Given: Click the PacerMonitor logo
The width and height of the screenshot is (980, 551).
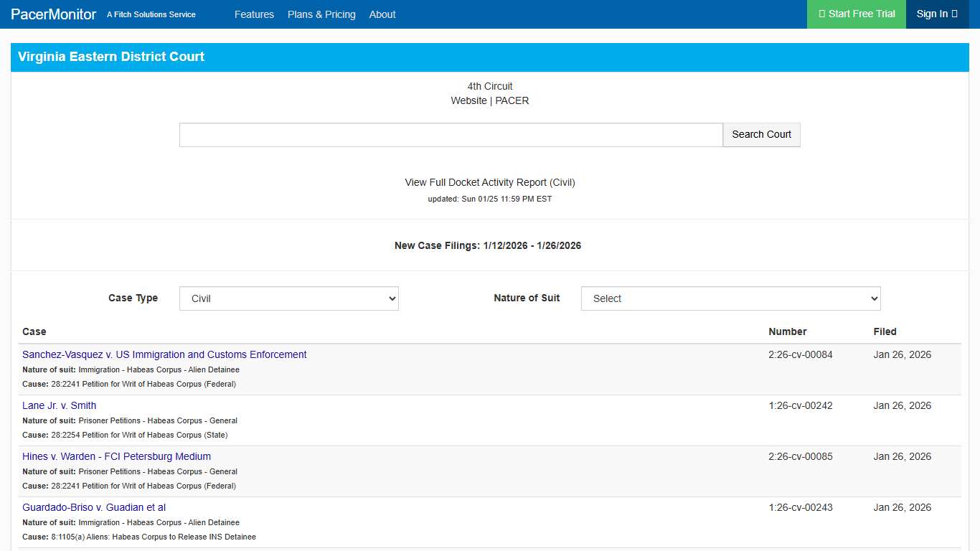Looking at the screenshot, I should coord(53,14).
